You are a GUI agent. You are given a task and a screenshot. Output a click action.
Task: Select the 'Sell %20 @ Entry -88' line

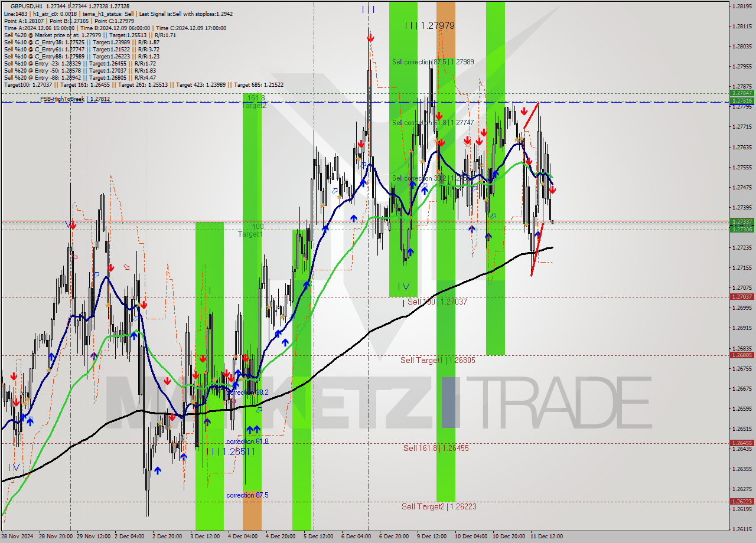click(80, 77)
